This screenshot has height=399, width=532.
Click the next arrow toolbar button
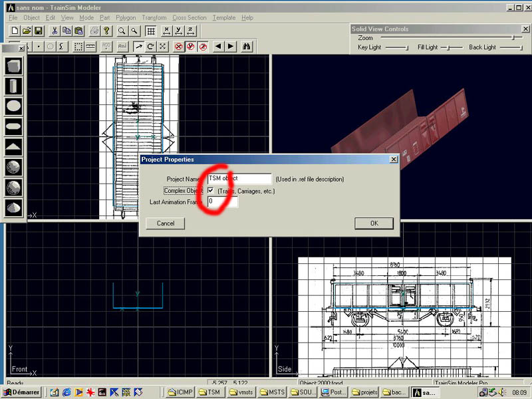tap(230, 47)
